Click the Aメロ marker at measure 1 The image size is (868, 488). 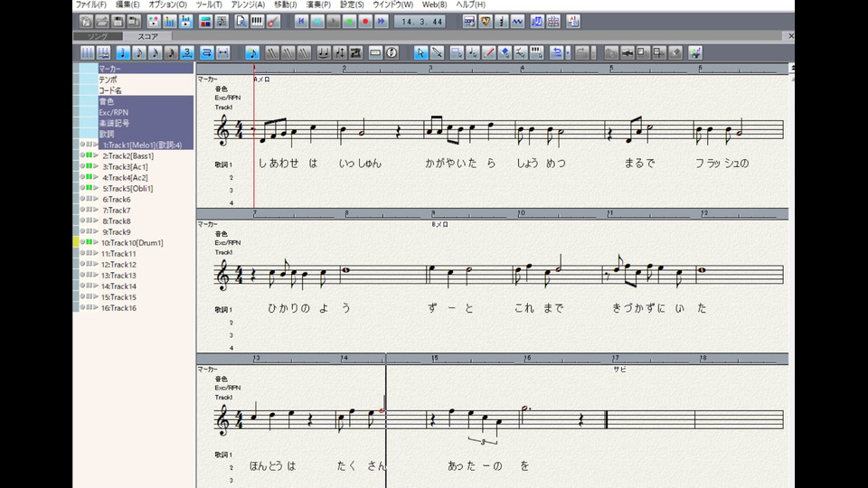[x=261, y=80]
